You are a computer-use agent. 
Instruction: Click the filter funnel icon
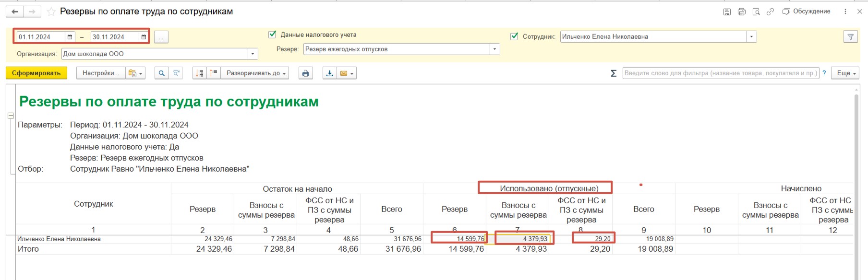point(850,37)
